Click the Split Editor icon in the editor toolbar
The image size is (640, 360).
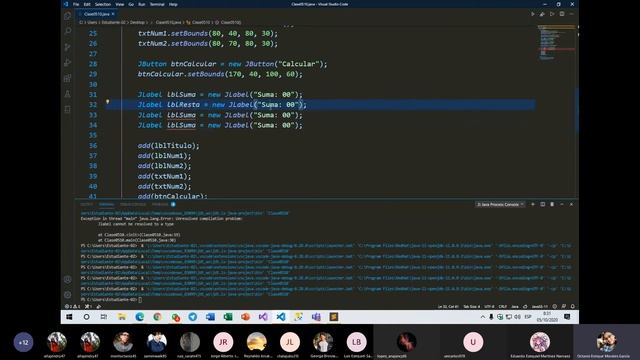(x=562, y=14)
